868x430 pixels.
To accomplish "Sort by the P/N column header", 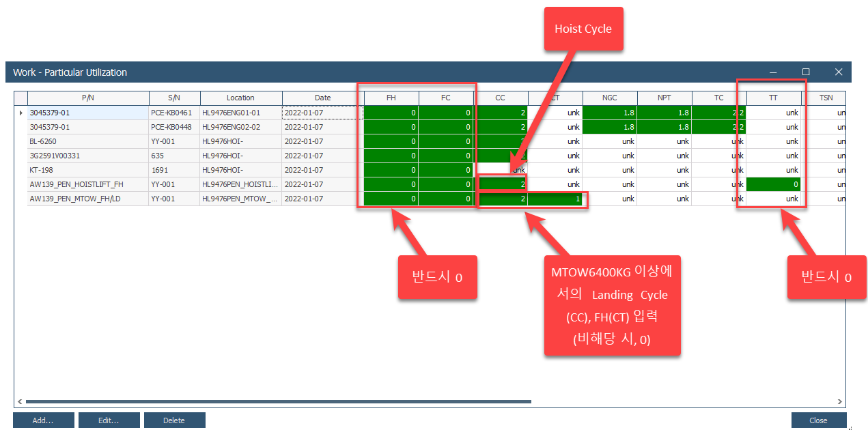I will pos(87,98).
